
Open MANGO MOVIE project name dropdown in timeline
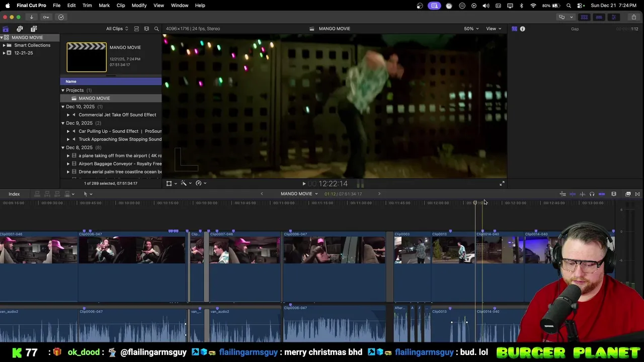299,194
